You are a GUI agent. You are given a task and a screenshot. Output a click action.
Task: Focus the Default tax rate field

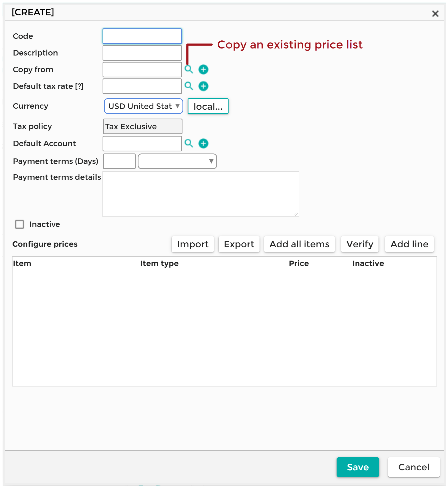tap(142, 86)
